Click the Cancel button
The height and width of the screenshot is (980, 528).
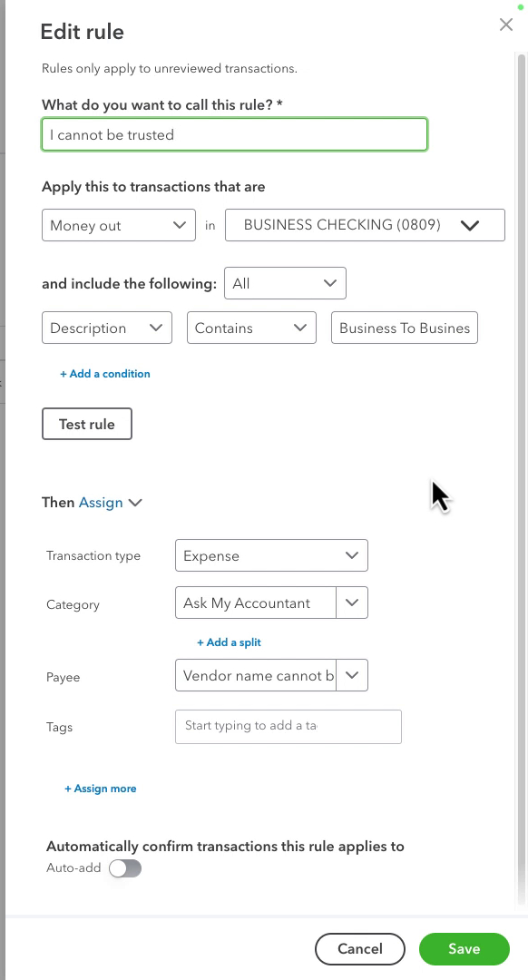[360, 949]
